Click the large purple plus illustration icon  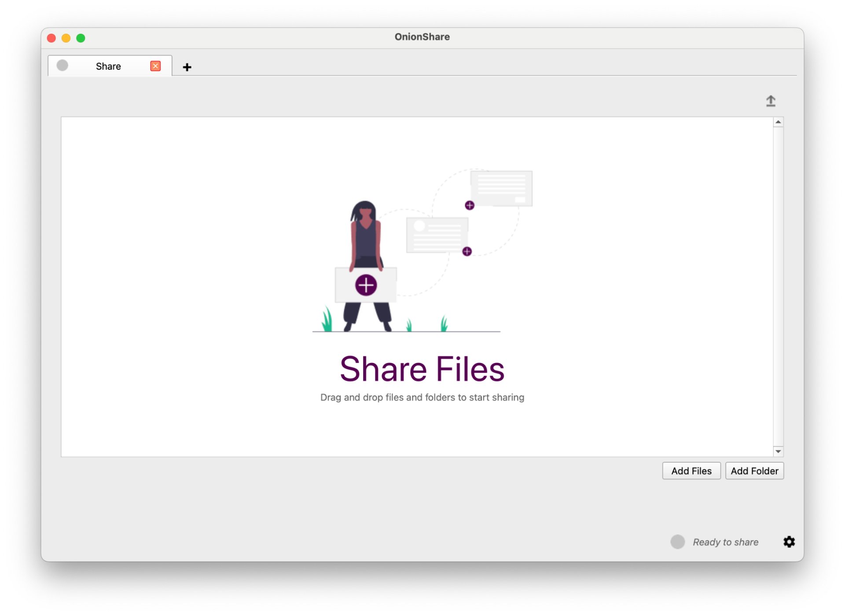[x=366, y=285]
